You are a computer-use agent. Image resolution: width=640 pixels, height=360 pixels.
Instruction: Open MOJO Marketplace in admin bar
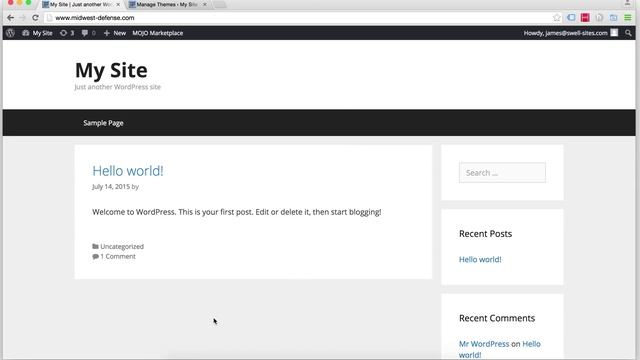point(158,33)
